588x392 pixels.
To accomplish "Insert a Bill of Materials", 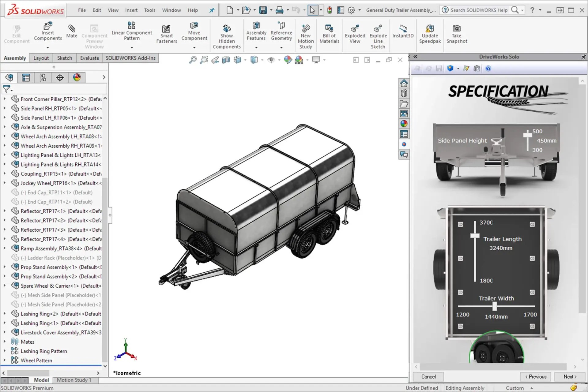I will (329, 32).
